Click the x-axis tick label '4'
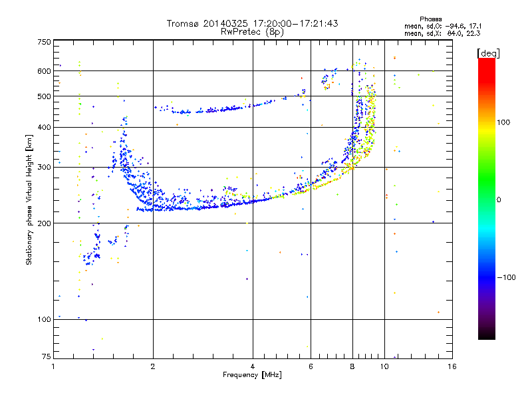Viewport: 532px width, 399px height. pos(253,366)
